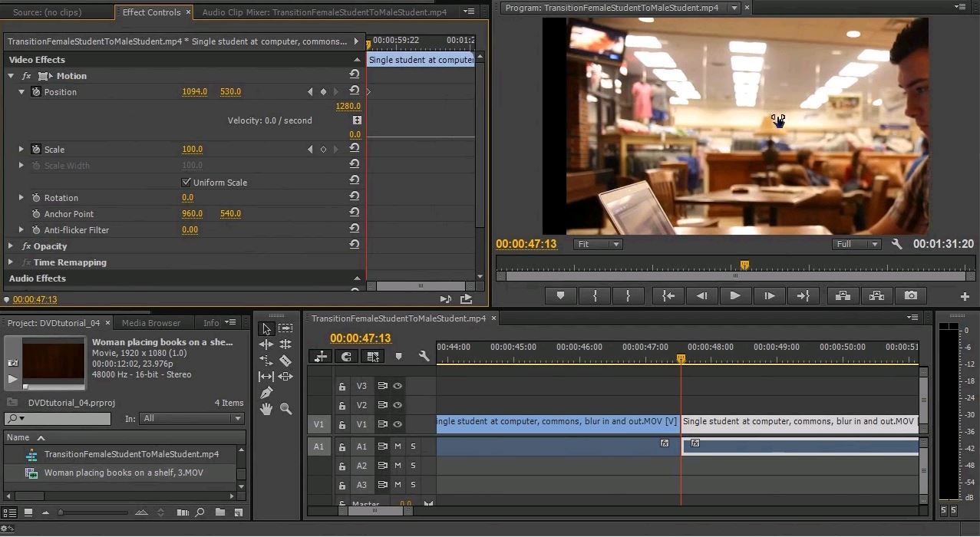This screenshot has height=537, width=980.
Task: Select the Razor tool
Action: coord(285,361)
